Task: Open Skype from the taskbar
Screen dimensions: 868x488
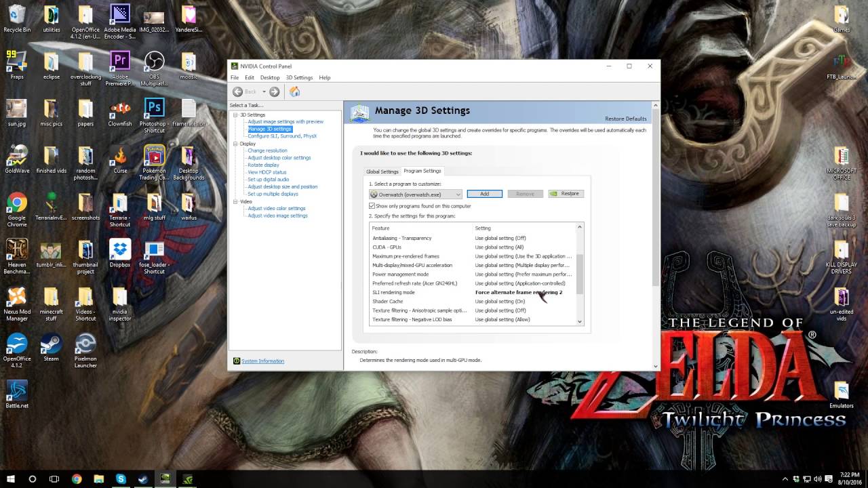Action: (121, 479)
